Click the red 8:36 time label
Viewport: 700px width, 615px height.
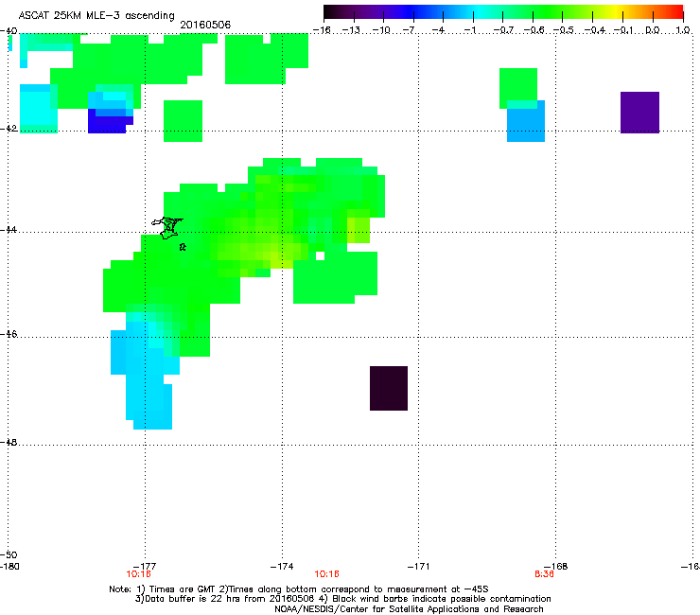tap(544, 574)
